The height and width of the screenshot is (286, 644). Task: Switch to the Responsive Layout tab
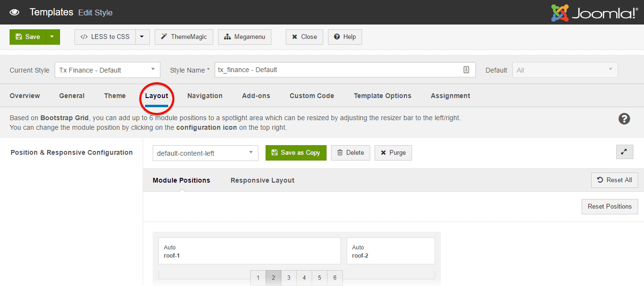(262, 180)
